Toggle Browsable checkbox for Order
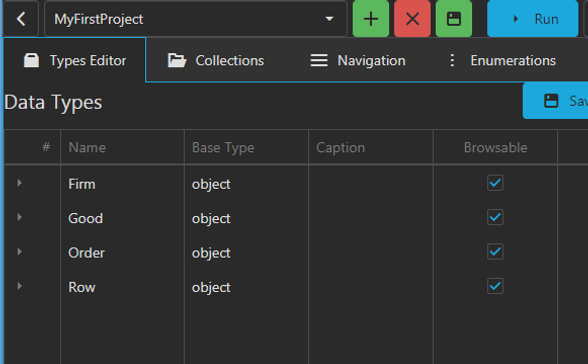588x364 pixels. 495,252
